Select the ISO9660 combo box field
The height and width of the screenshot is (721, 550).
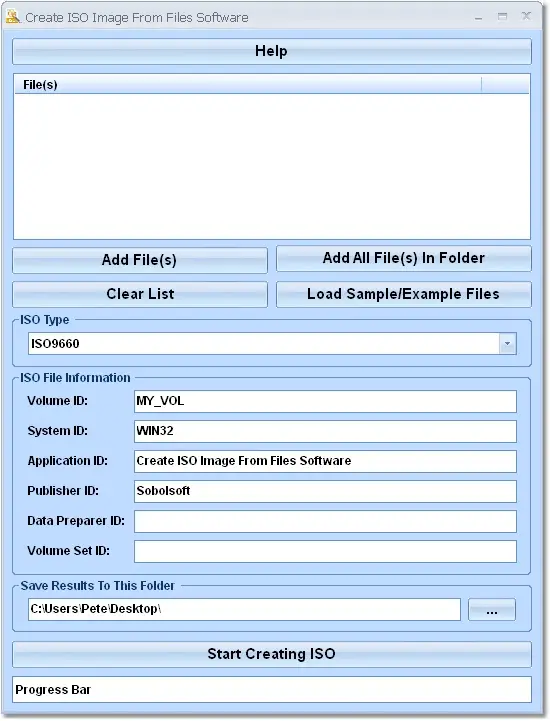pyautogui.click(x=272, y=343)
